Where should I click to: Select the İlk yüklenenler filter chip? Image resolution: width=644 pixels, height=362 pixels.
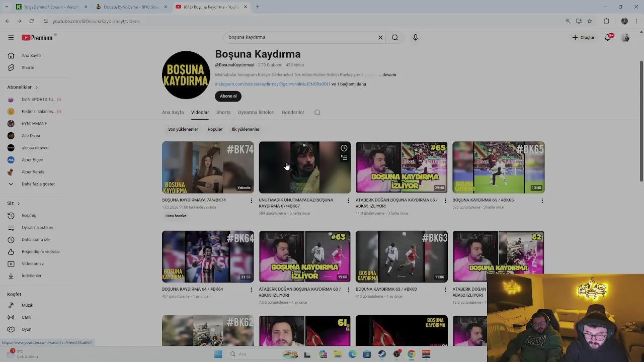click(246, 129)
